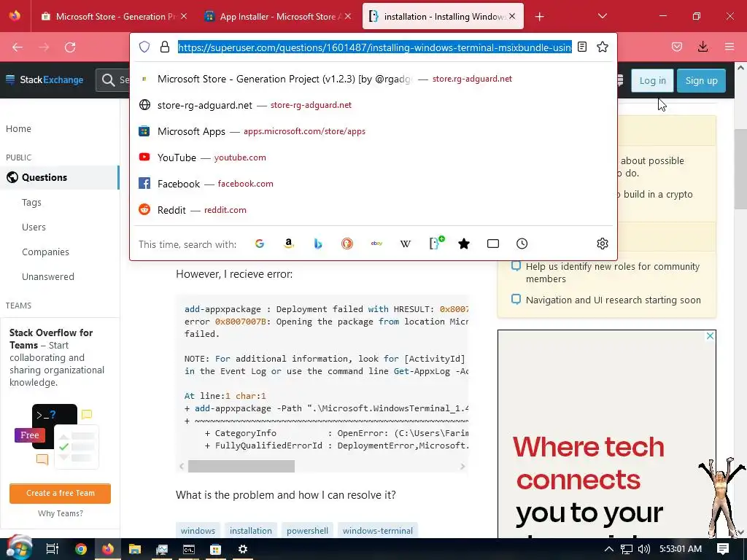Reload the current page
This screenshot has height=560, width=747.
[x=70, y=47]
